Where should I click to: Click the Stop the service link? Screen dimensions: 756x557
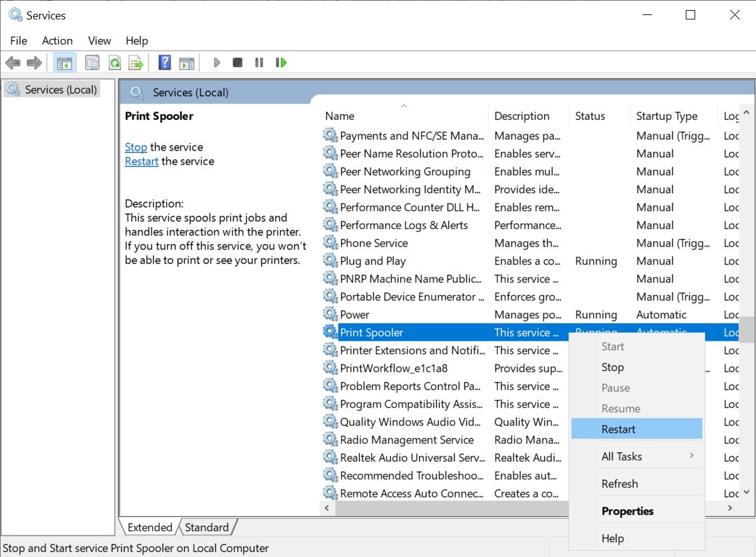coord(136,147)
